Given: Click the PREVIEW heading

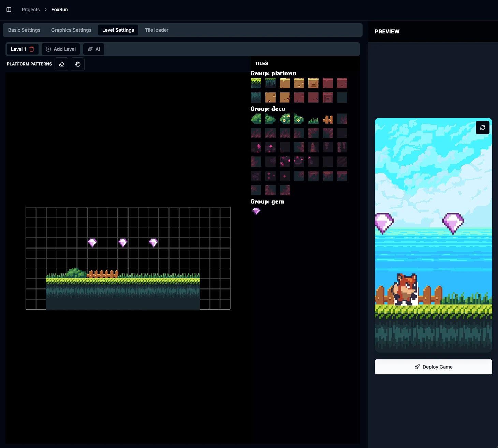Looking at the screenshot, I should [x=387, y=31].
